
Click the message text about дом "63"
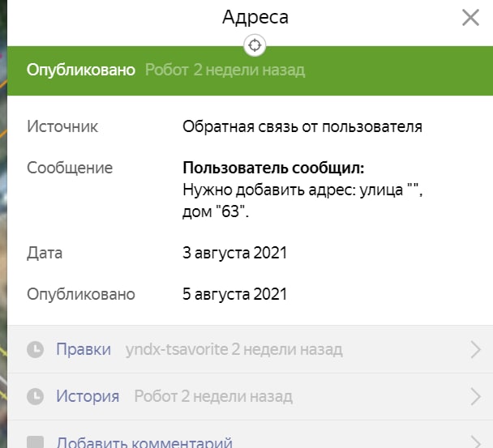point(302,200)
